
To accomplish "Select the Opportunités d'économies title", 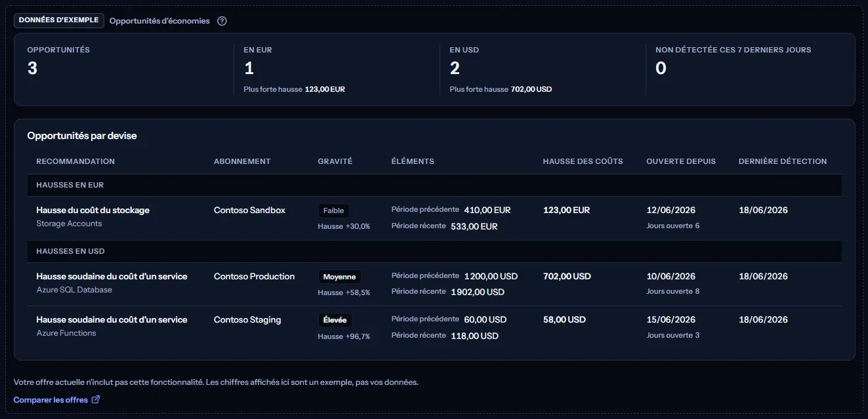I will [159, 21].
